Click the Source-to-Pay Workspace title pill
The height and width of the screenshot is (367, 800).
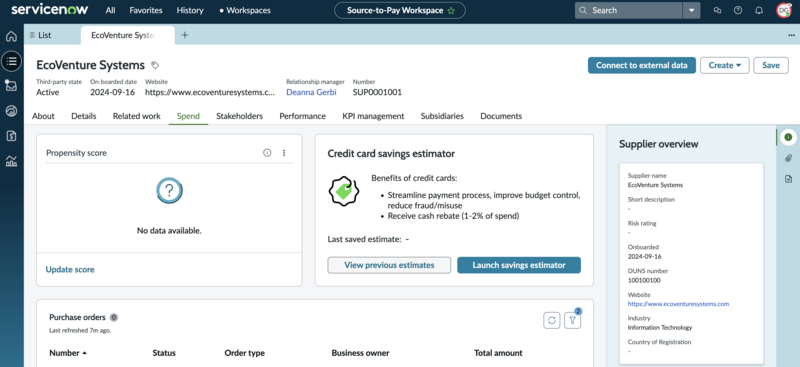400,10
